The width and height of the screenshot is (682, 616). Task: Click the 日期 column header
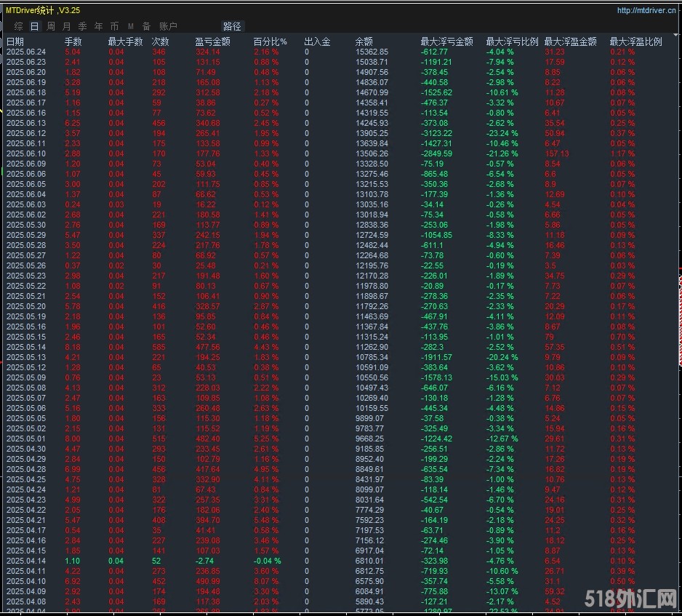(x=15, y=41)
